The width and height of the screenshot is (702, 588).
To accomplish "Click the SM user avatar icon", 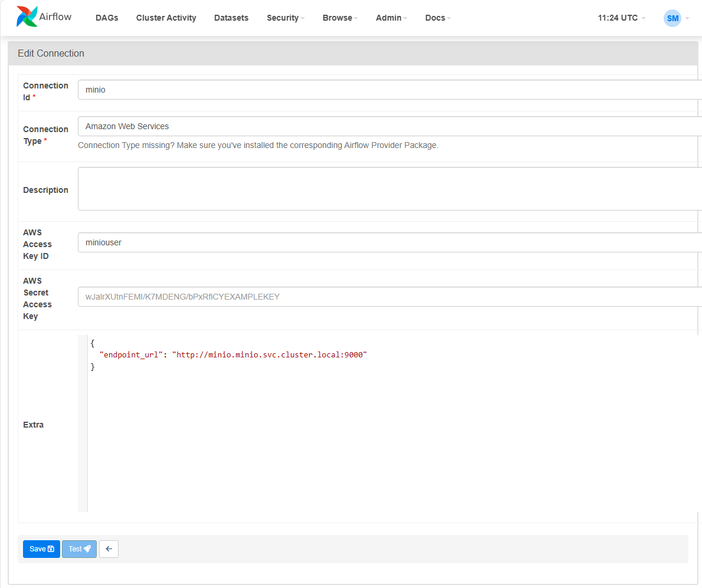I will pyautogui.click(x=672, y=18).
